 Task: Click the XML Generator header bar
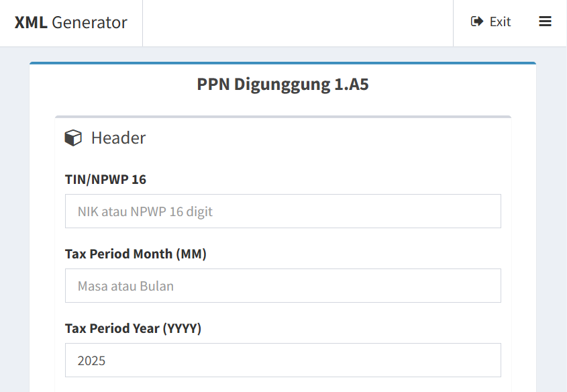pyautogui.click(x=70, y=22)
